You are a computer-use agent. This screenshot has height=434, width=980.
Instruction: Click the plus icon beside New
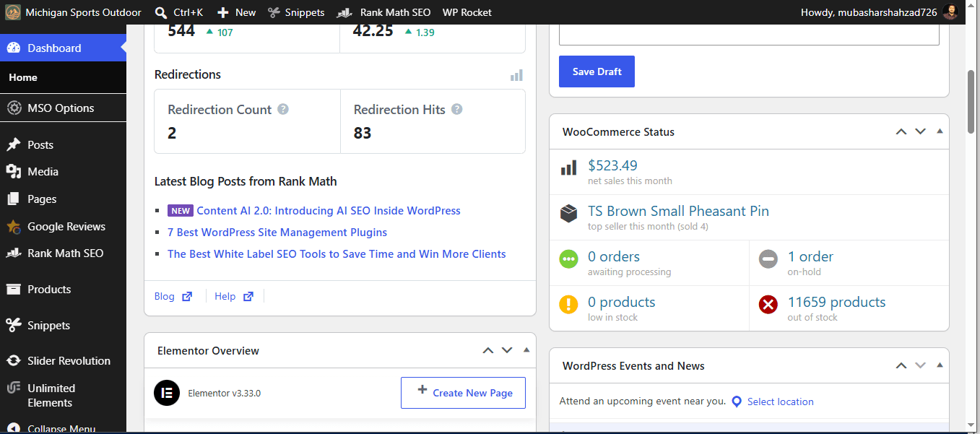point(223,12)
